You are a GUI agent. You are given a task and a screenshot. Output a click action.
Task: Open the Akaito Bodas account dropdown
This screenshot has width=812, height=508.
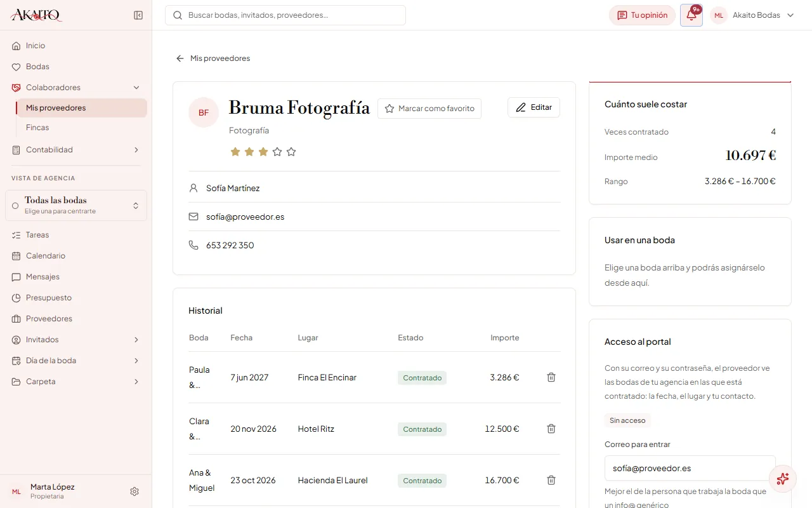[x=753, y=15]
